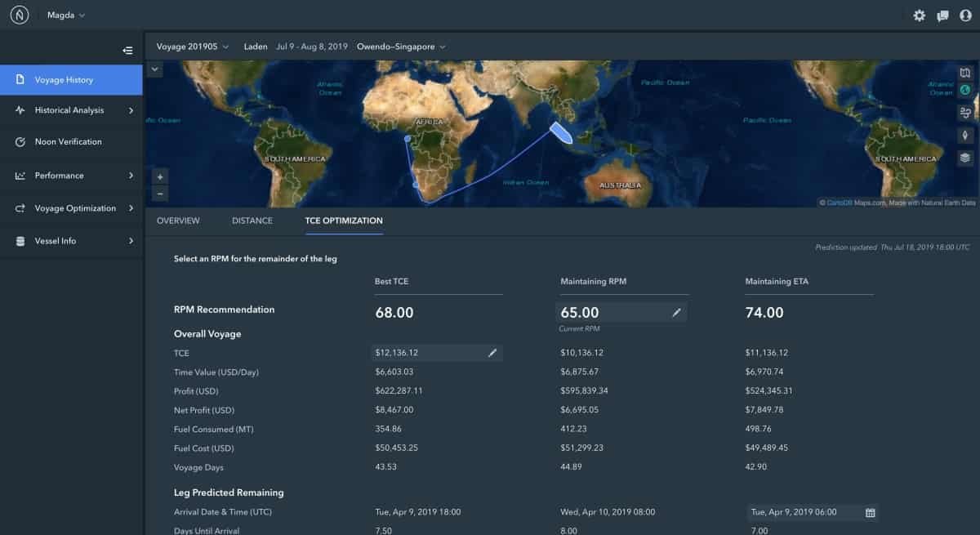Open the Magda vessel dropdown
This screenshot has height=535, width=980.
[66, 15]
